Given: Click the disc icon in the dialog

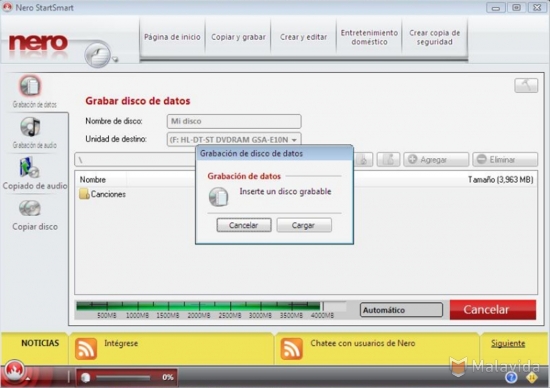Looking at the screenshot, I should 219,196.
